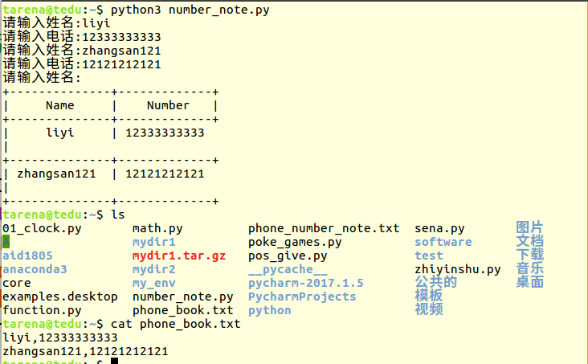Click the 'python' directory name

270,311
